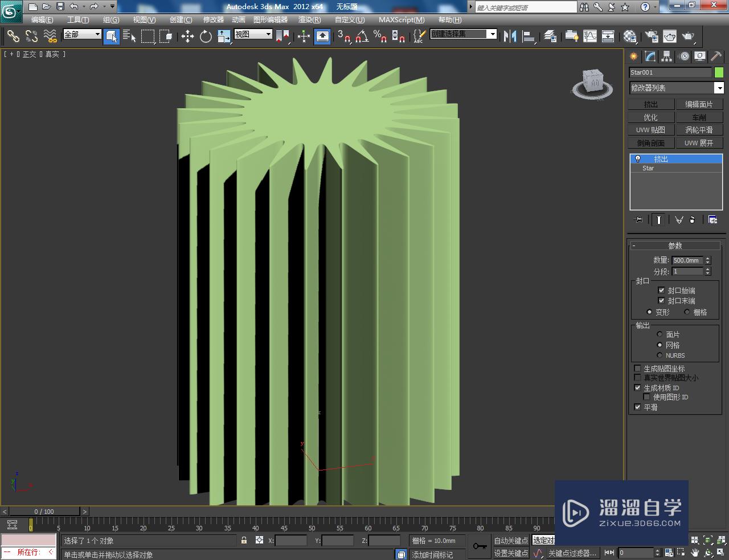Enable the 生成贴图坐标 checkbox
The image size is (729, 560).
pyautogui.click(x=637, y=369)
